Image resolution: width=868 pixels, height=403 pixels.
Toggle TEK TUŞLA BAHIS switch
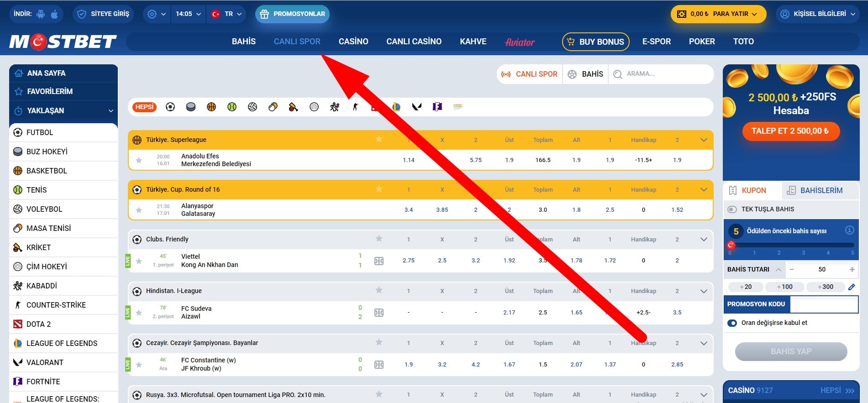(732, 209)
